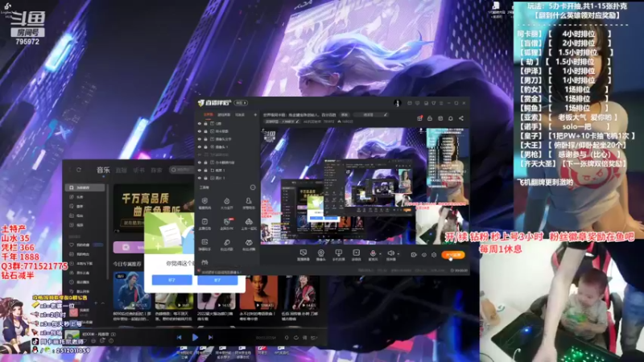
Task: Expand the speaker options arrow
Action: point(398,254)
